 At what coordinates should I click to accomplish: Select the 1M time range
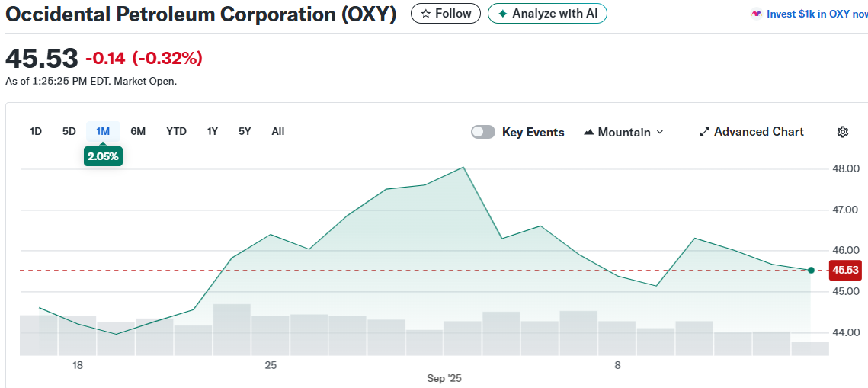click(x=103, y=132)
